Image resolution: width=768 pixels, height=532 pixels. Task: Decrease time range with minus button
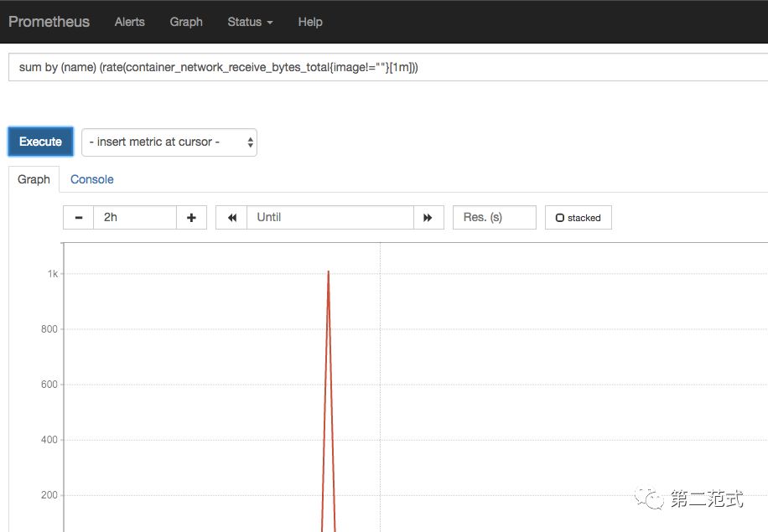(x=78, y=217)
